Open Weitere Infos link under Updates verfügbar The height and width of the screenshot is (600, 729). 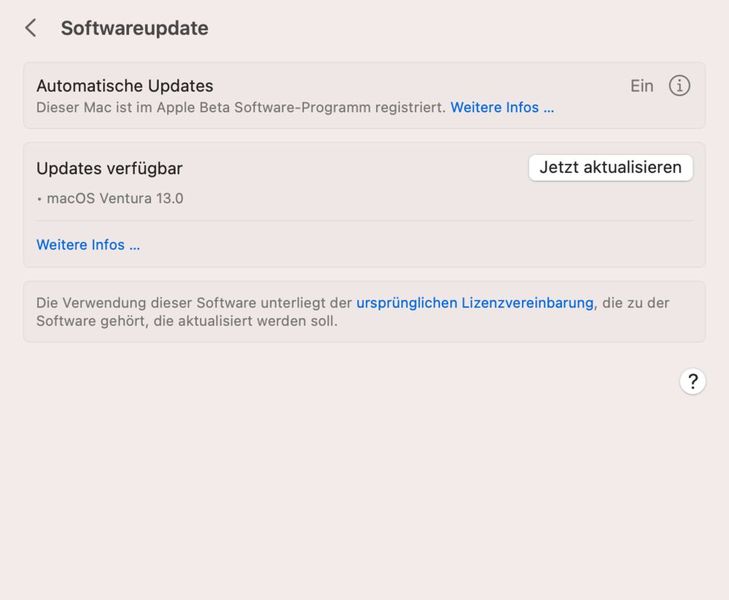click(x=88, y=244)
